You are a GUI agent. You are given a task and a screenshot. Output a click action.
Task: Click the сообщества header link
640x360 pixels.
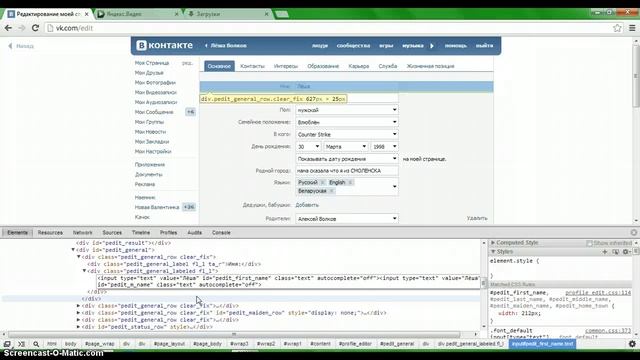(353, 46)
